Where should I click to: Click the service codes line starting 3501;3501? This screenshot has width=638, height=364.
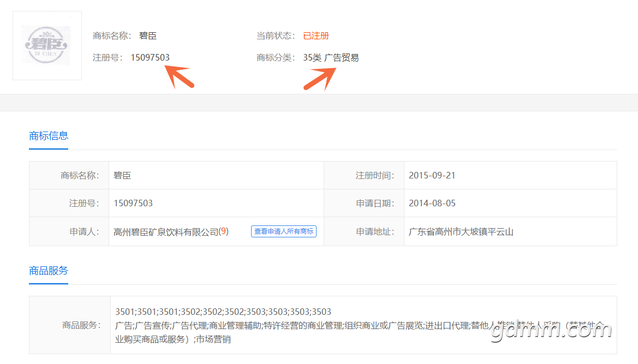pos(223,312)
